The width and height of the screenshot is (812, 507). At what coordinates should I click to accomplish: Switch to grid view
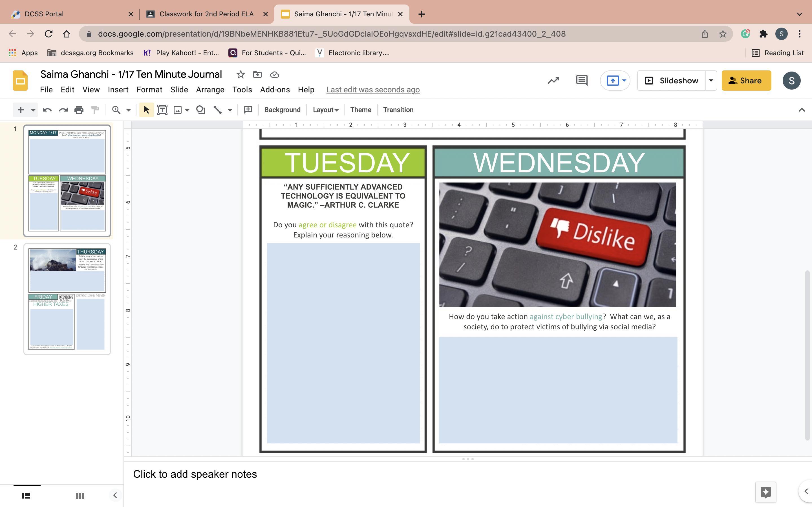click(80, 496)
